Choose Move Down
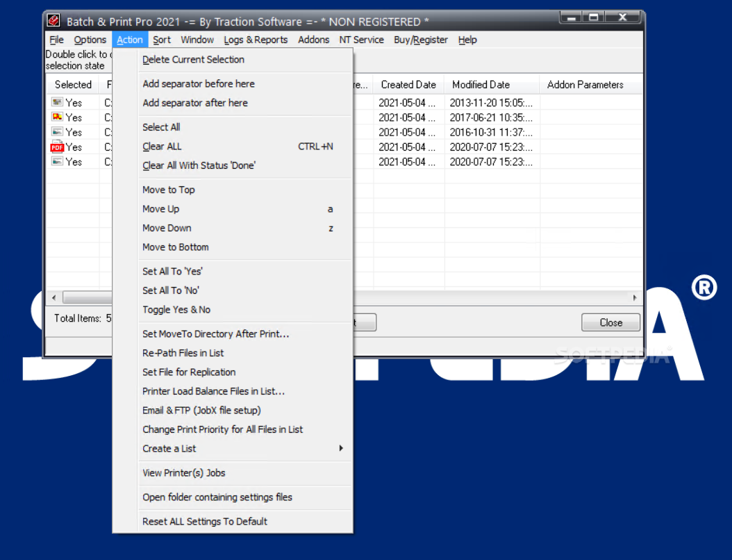This screenshot has height=560, width=732. [233, 228]
